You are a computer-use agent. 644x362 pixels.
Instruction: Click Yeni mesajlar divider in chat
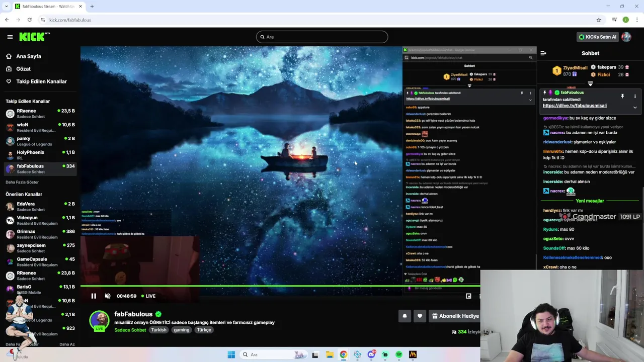click(590, 201)
